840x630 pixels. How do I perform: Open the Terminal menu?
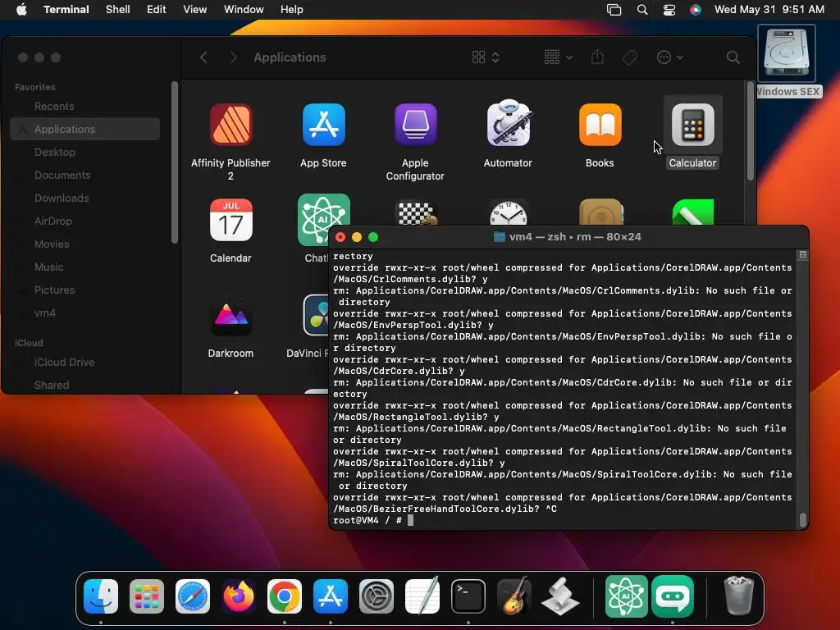click(x=66, y=10)
